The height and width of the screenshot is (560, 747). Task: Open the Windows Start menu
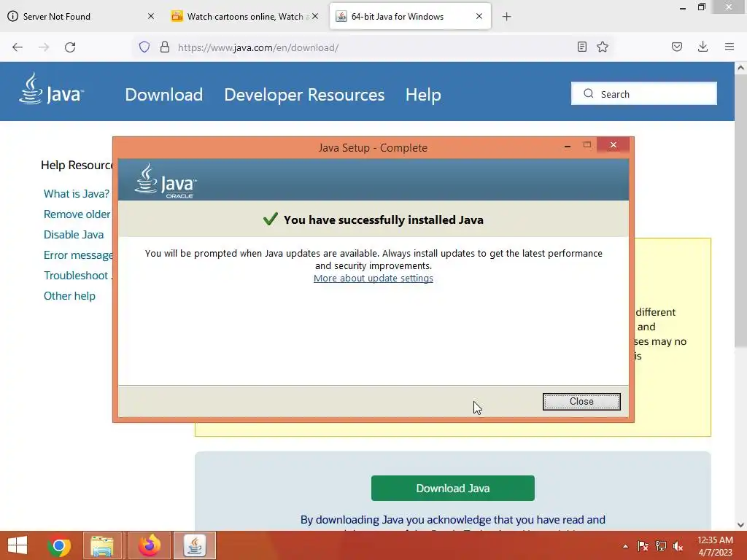(x=18, y=545)
